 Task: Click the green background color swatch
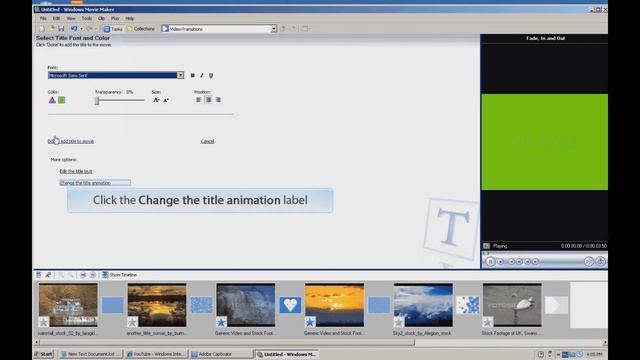pyautogui.click(x=62, y=100)
